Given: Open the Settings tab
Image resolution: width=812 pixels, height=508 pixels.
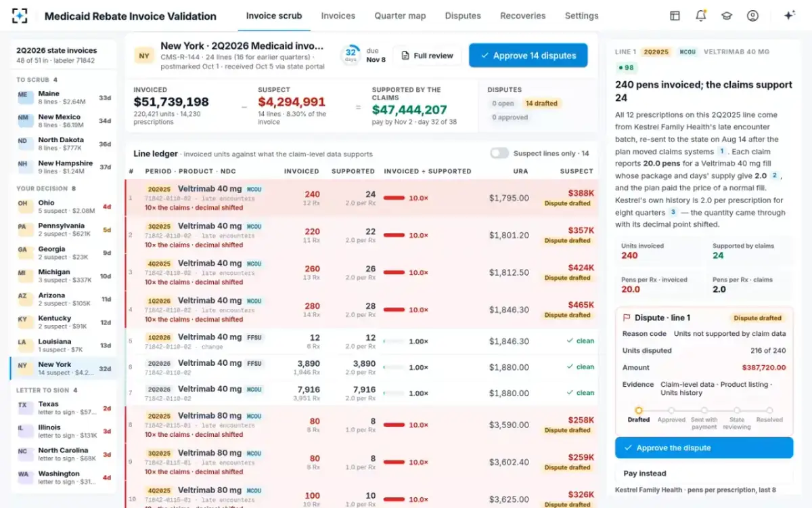Looking at the screenshot, I should (581, 16).
